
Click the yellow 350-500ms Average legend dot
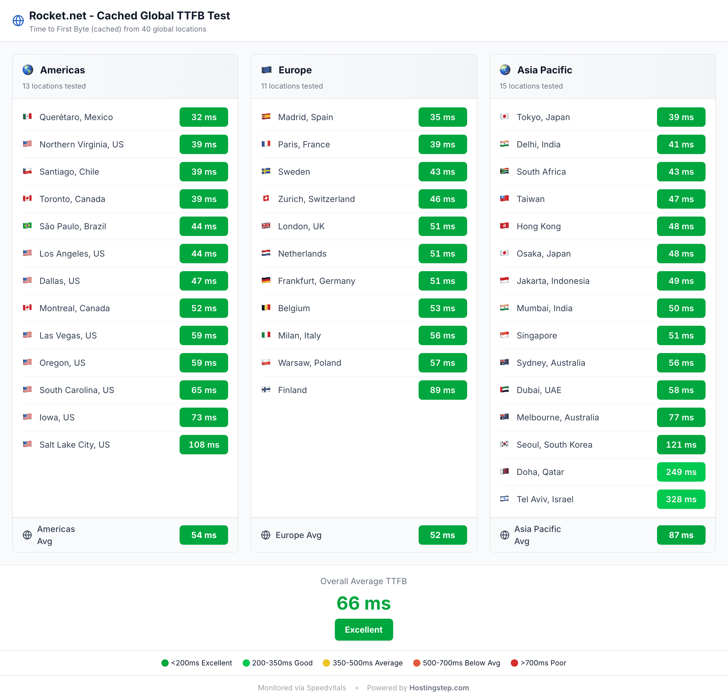[326, 663]
